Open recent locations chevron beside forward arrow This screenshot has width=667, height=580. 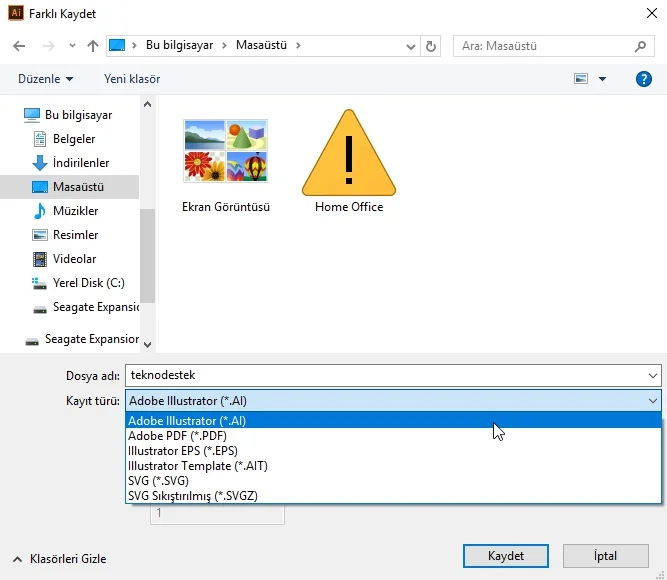pyautogui.click(x=72, y=46)
